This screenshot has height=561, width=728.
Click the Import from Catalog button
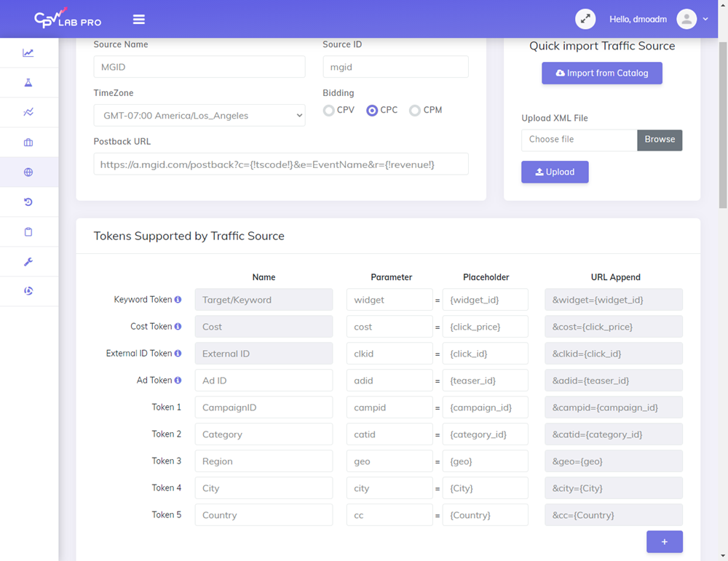coord(601,73)
